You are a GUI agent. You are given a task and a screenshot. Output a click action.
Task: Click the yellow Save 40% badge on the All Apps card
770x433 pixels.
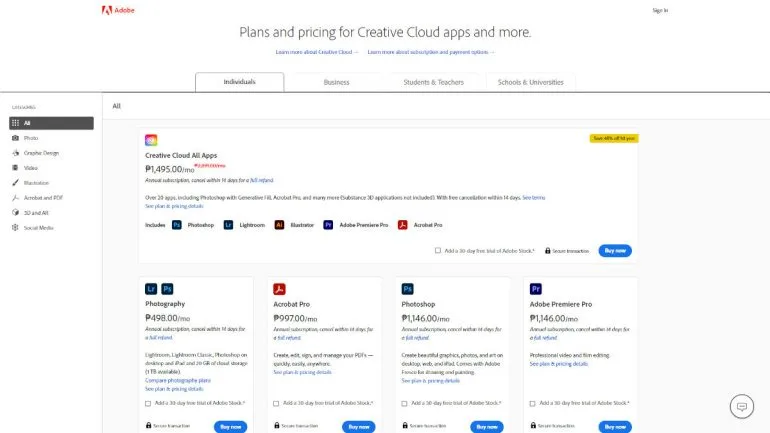click(x=614, y=138)
